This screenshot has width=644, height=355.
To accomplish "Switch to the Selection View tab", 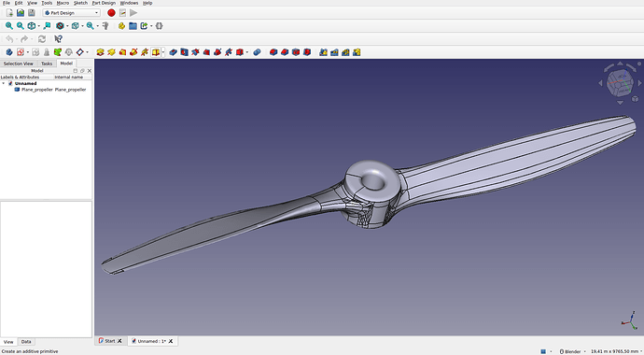I will 18,64.
